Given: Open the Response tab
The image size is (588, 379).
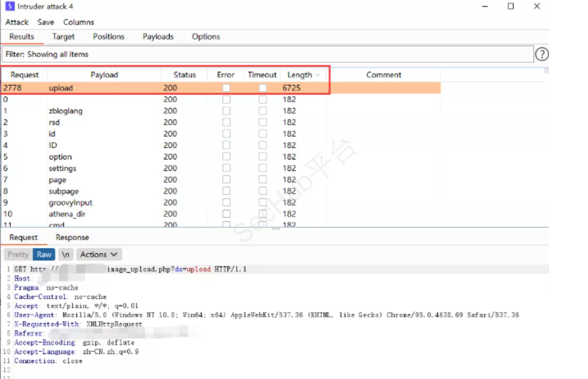Looking at the screenshot, I should pyautogui.click(x=72, y=238).
